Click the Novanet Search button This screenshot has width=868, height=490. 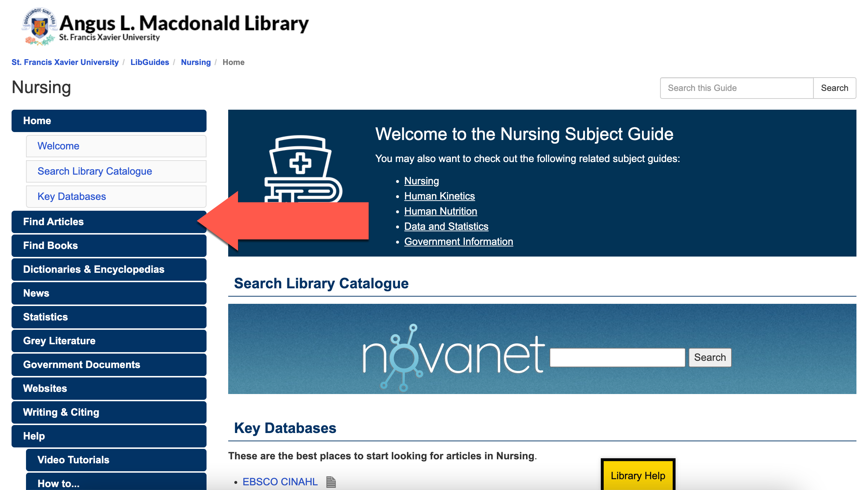pyautogui.click(x=710, y=358)
